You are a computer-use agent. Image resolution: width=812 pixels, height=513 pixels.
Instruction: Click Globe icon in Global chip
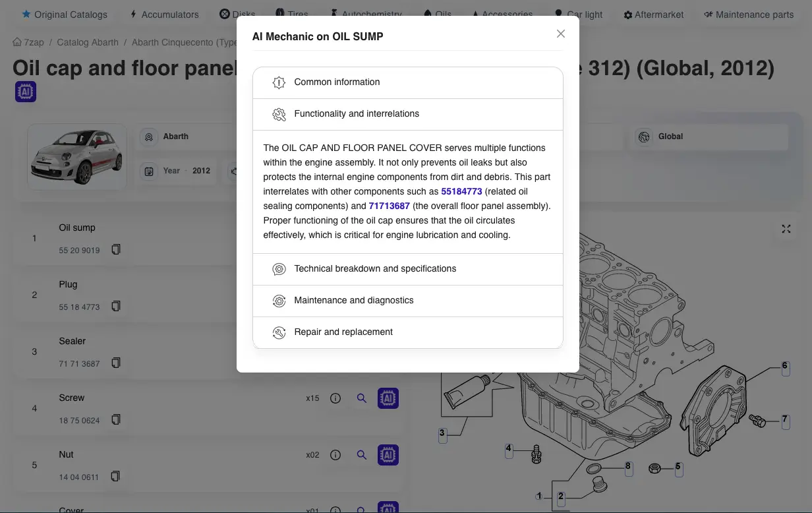[644, 136]
